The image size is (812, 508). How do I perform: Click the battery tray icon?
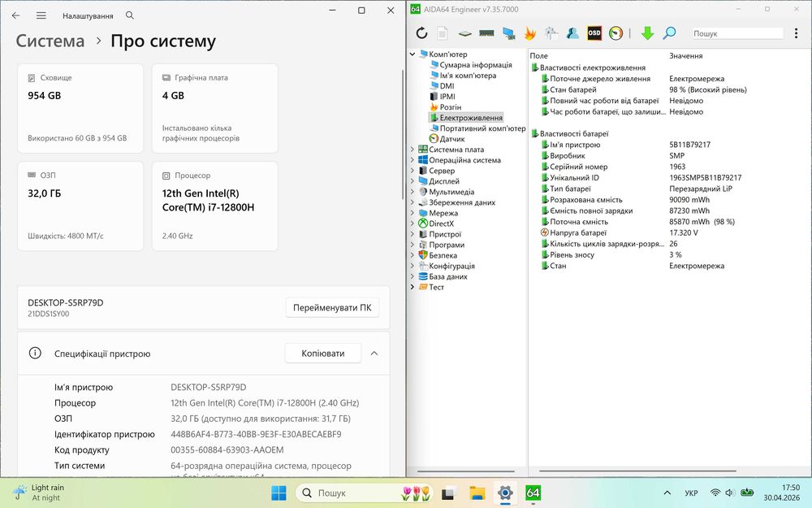click(x=747, y=493)
